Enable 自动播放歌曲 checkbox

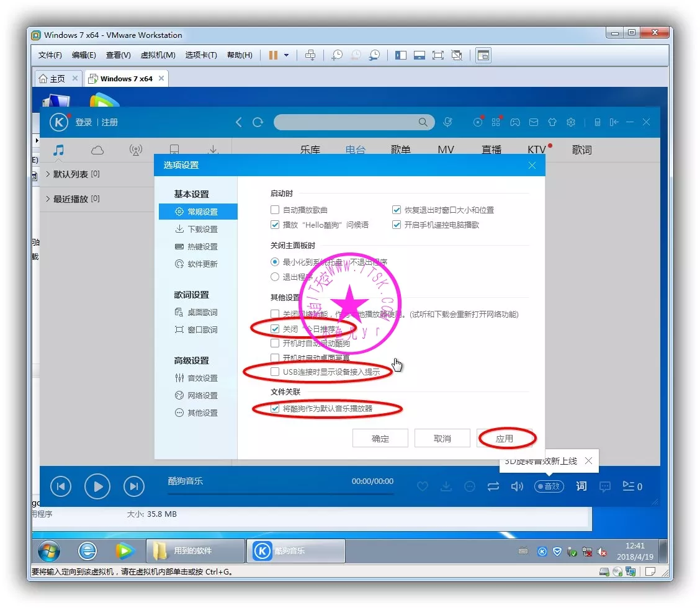click(275, 210)
